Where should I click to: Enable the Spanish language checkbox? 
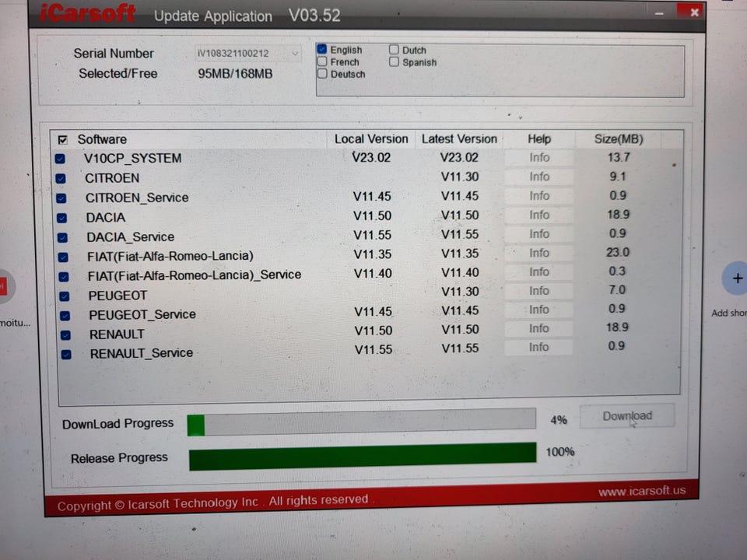394,61
